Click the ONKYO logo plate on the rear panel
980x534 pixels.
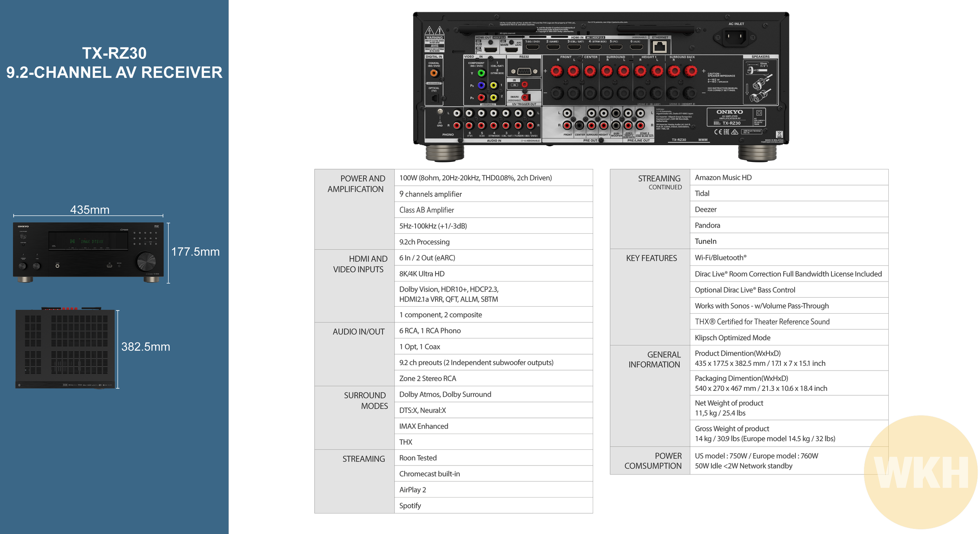click(x=736, y=117)
